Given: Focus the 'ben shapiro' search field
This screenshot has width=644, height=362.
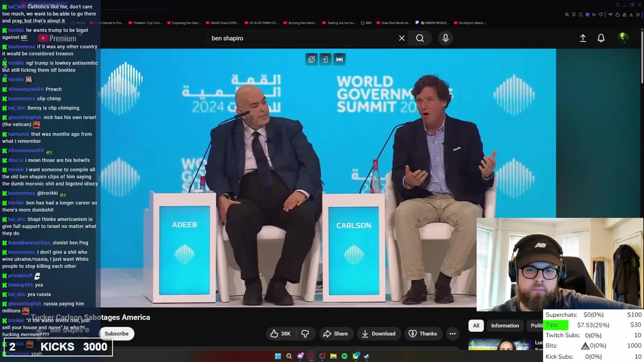Looking at the screenshot, I should coord(302,38).
